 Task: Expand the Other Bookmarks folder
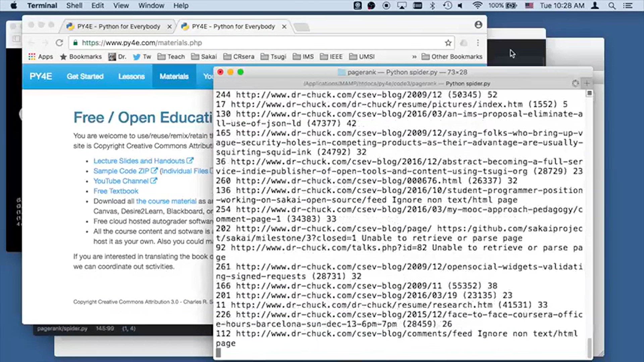[452, 57]
